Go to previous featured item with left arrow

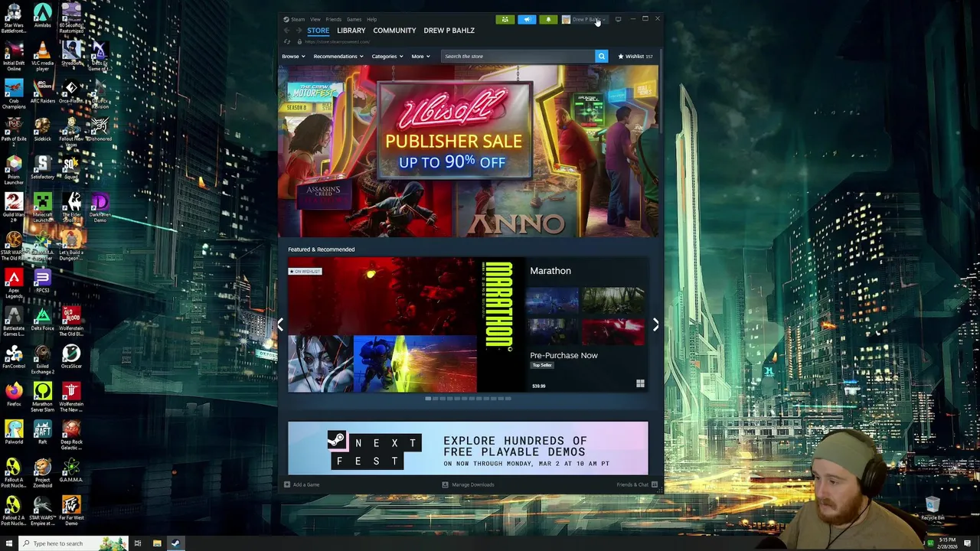pyautogui.click(x=280, y=324)
